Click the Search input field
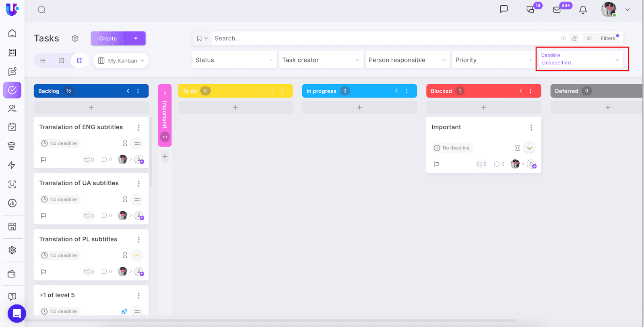This screenshot has height=327, width=644. coord(382,38)
